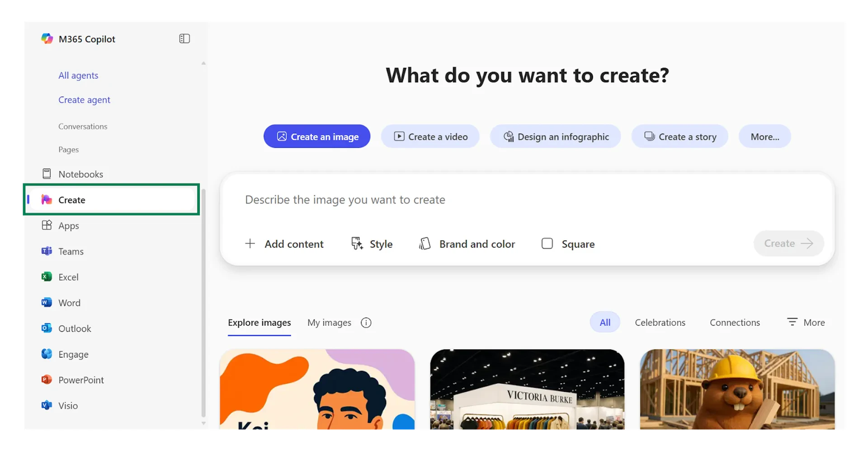This screenshot has height=451, width=868.
Task: Open Engage from the sidebar
Action: coord(73,354)
